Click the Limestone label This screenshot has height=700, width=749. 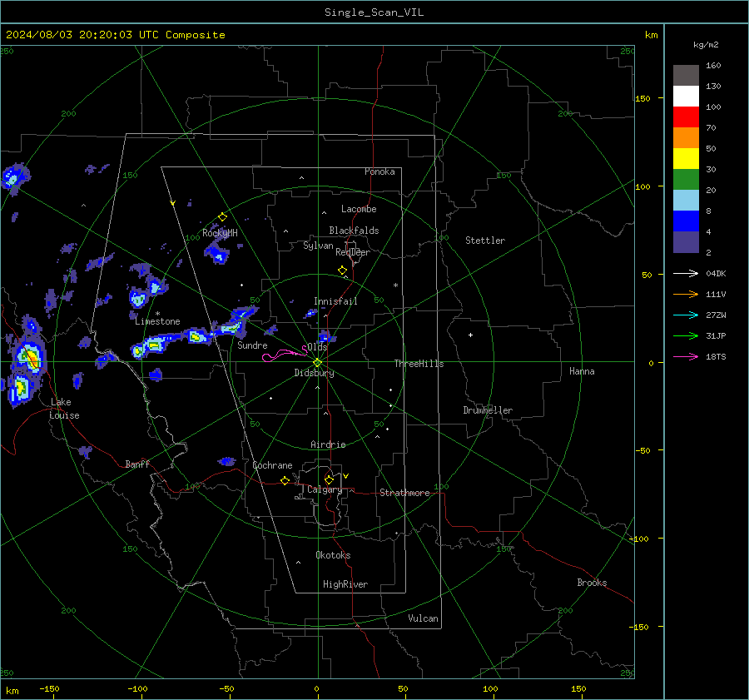[x=157, y=321]
